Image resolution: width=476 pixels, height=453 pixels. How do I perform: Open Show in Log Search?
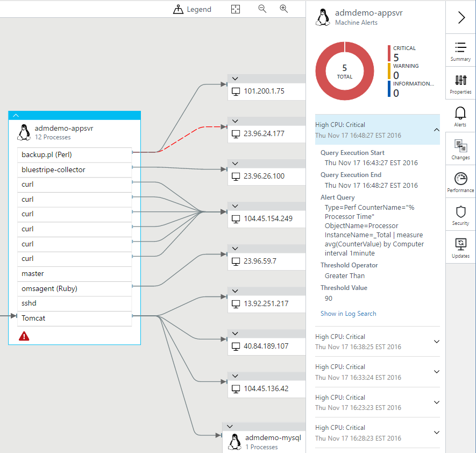pos(348,313)
